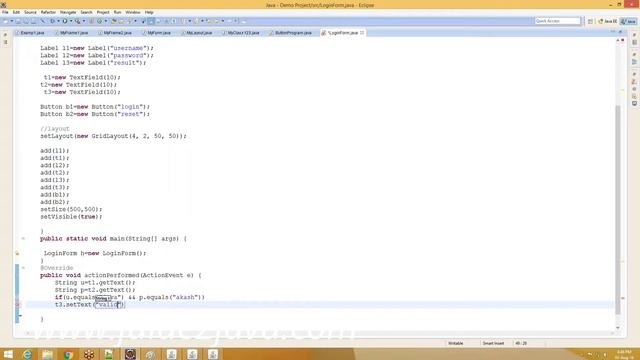Click the 'Button b1=new Button("login");' line
The image size is (640, 360).
click(x=95, y=107)
